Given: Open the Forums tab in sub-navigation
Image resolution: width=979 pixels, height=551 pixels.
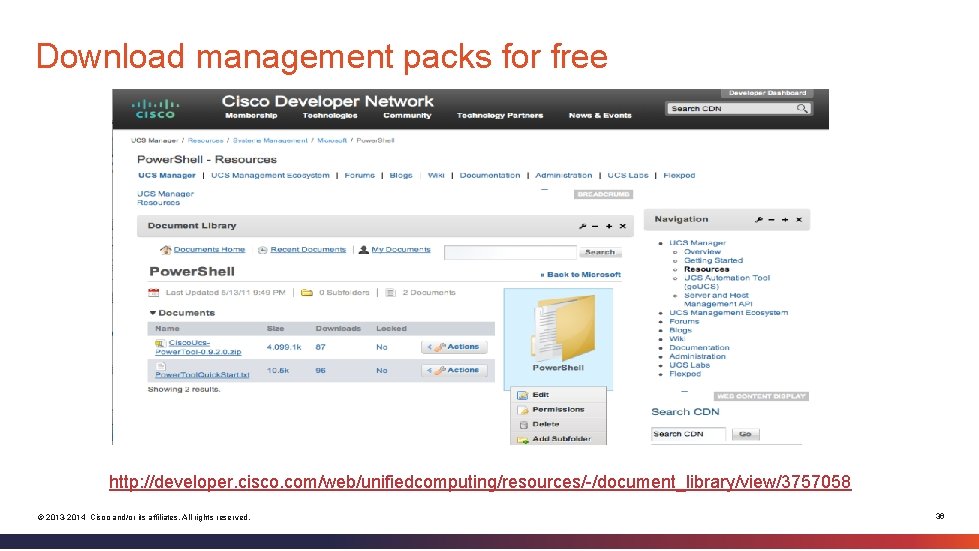Looking at the screenshot, I should pyautogui.click(x=360, y=175).
